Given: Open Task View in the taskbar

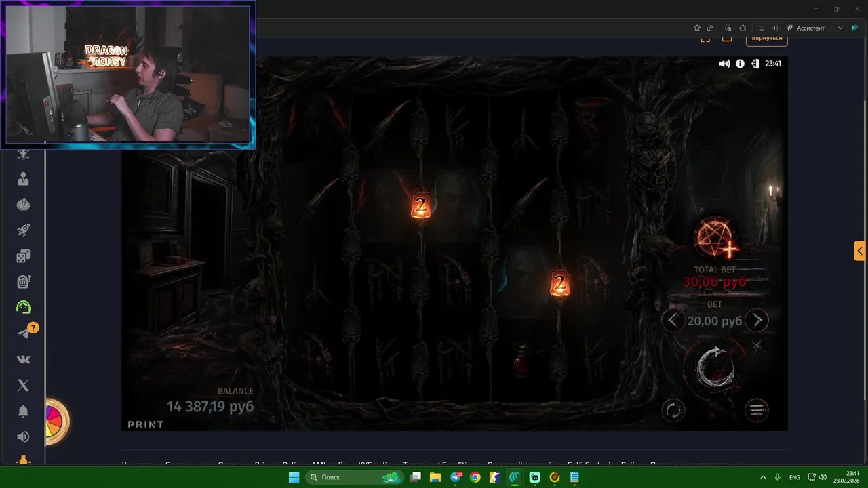Looking at the screenshot, I should pos(416,477).
